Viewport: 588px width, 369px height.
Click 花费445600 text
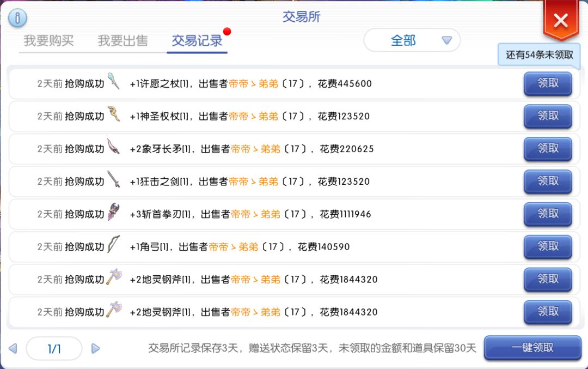345,83
